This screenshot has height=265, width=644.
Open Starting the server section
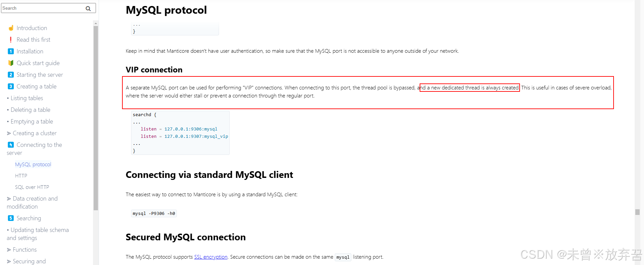click(x=40, y=75)
